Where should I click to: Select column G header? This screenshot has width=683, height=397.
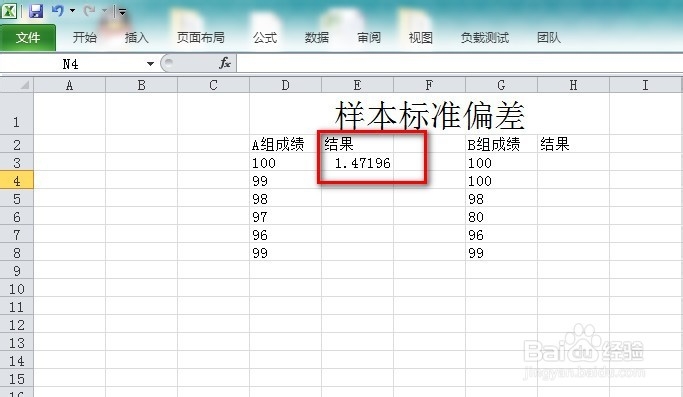(501, 85)
